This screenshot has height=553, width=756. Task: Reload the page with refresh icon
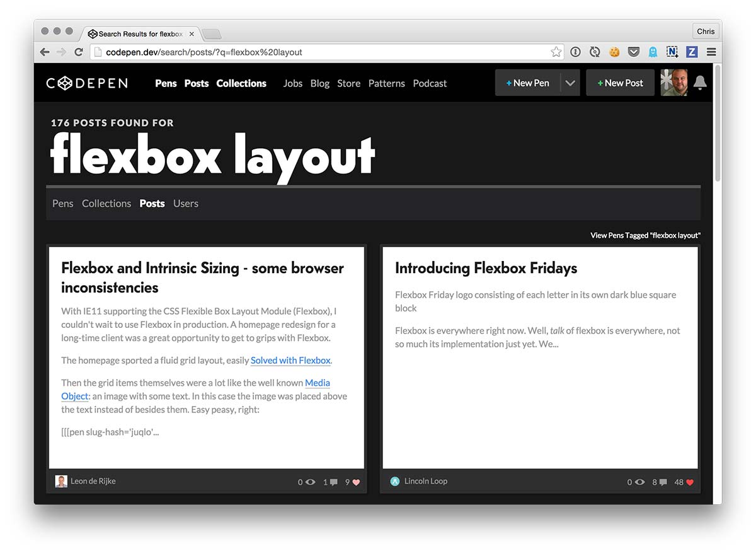pos(79,52)
